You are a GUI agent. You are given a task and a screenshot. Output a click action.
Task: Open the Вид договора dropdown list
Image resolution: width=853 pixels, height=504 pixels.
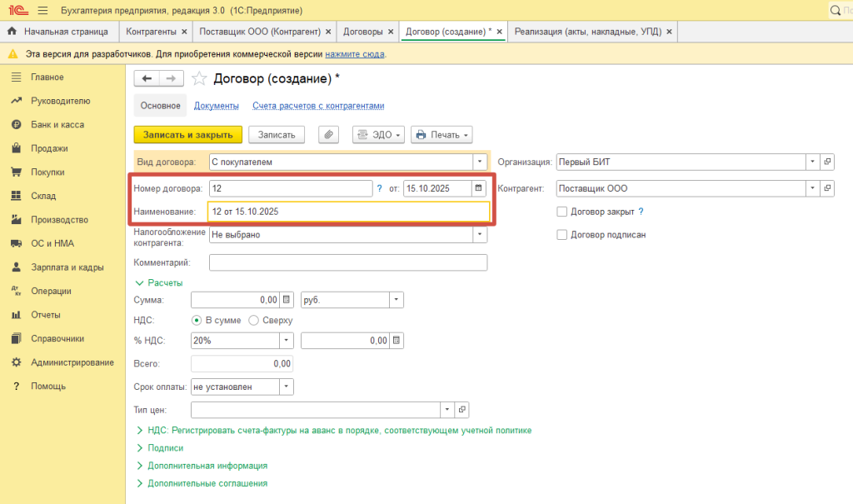click(480, 162)
